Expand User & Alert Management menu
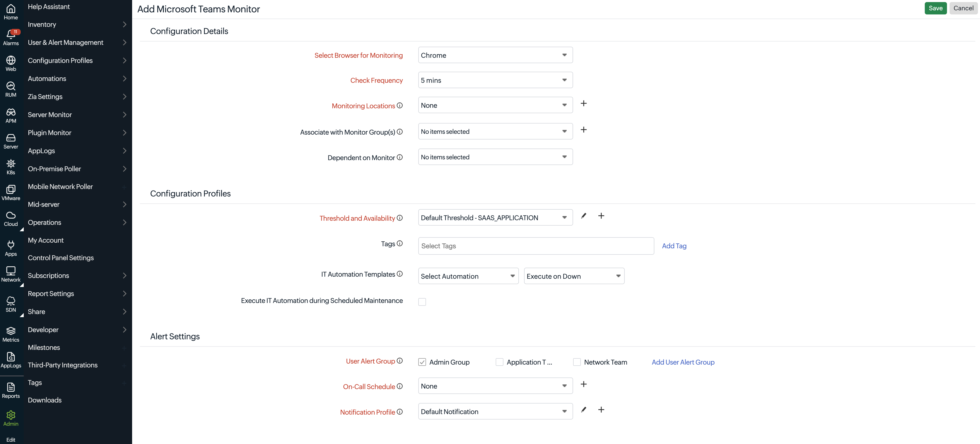This screenshot has height=444, width=980. [78, 43]
